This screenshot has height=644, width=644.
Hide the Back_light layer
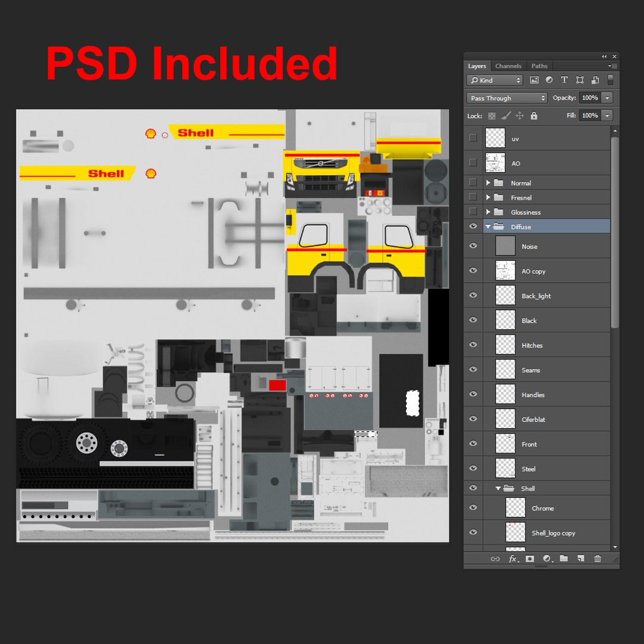coord(473,295)
